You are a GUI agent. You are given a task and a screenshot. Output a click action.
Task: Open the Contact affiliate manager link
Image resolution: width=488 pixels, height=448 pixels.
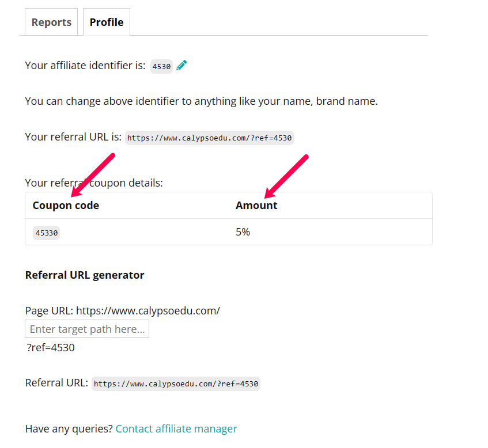point(176,428)
